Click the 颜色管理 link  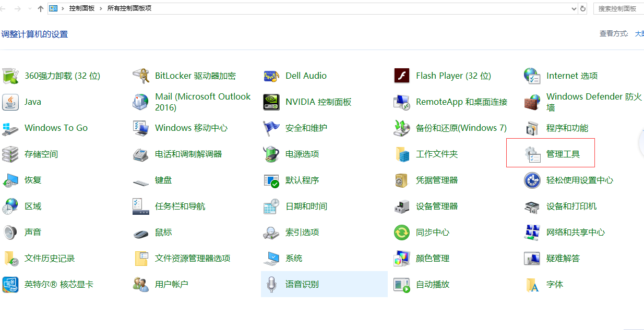pyautogui.click(x=433, y=258)
